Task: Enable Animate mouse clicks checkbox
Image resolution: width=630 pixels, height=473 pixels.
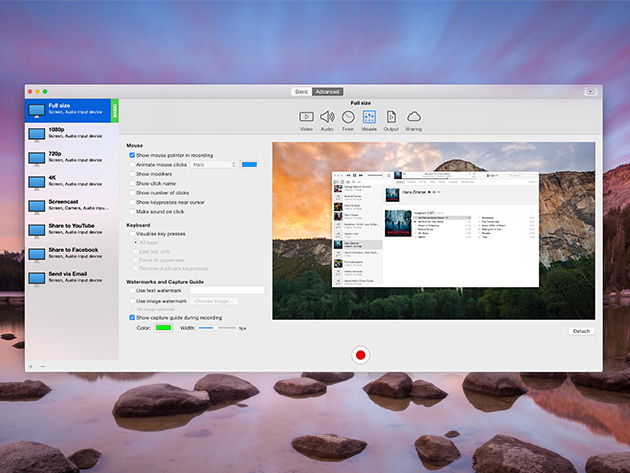Action: (132, 164)
